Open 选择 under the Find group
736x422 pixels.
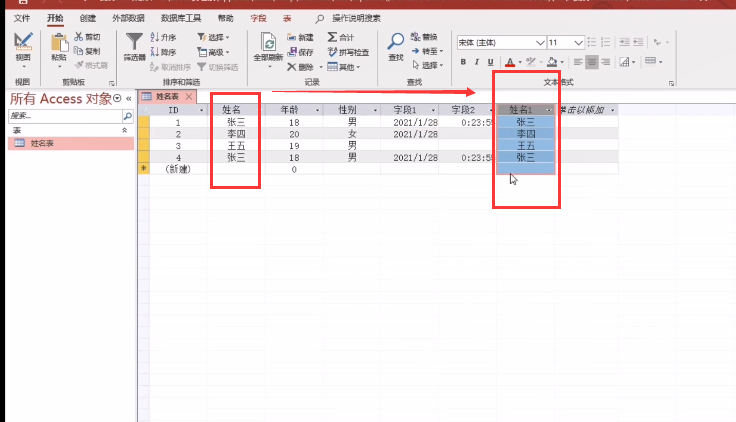pyautogui.click(x=428, y=65)
